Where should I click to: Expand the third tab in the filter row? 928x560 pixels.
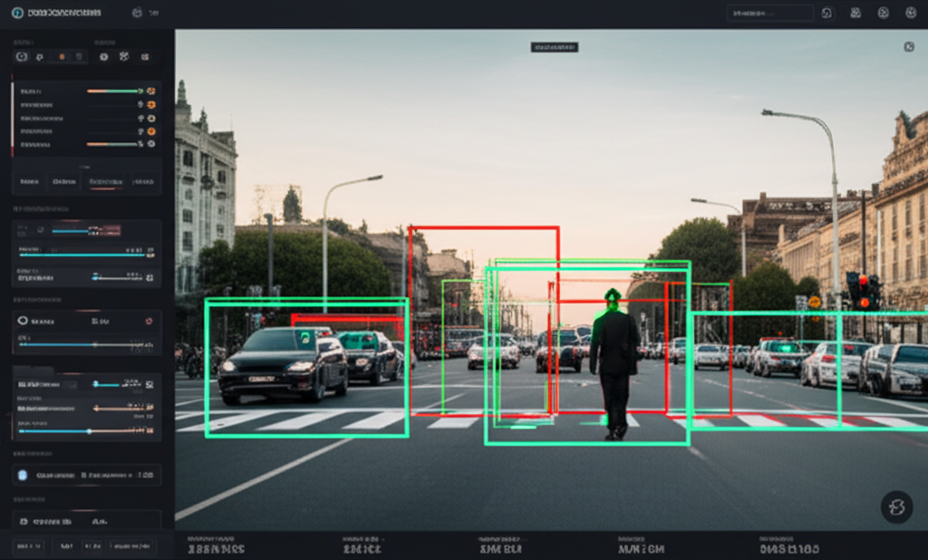pyautogui.click(x=107, y=181)
